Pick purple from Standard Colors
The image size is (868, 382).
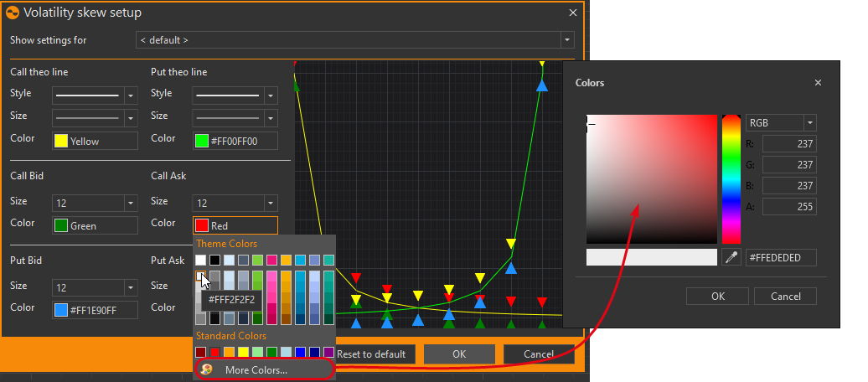tap(328, 353)
